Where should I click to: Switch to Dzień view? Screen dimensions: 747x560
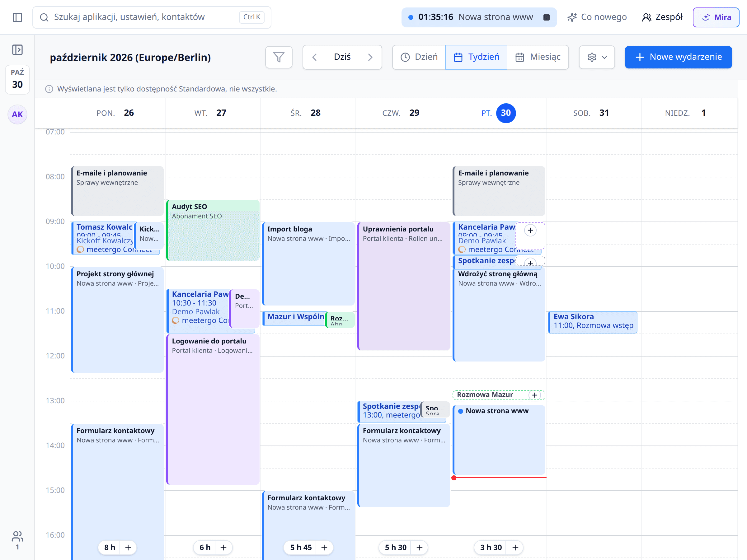point(419,57)
